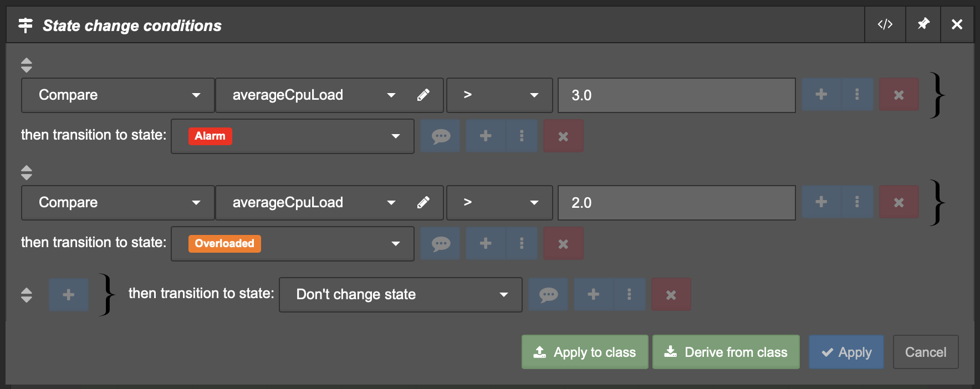The image size is (980, 389).
Task: Remove the Overloaded transition row
Action: click(563, 244)
